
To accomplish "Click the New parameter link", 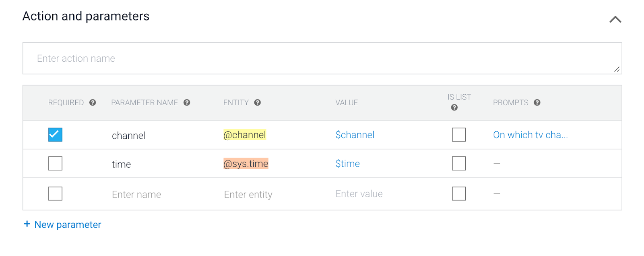I will [x=68, y=225].
